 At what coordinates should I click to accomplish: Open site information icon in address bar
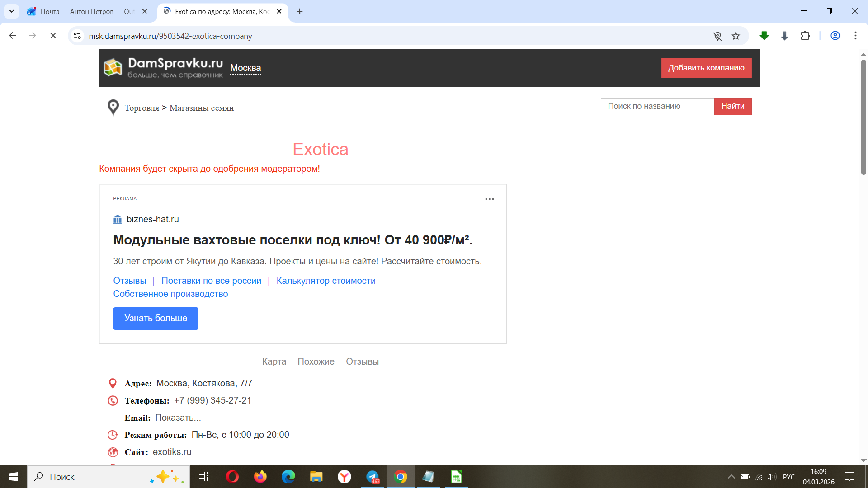click(x=77, y=36)
